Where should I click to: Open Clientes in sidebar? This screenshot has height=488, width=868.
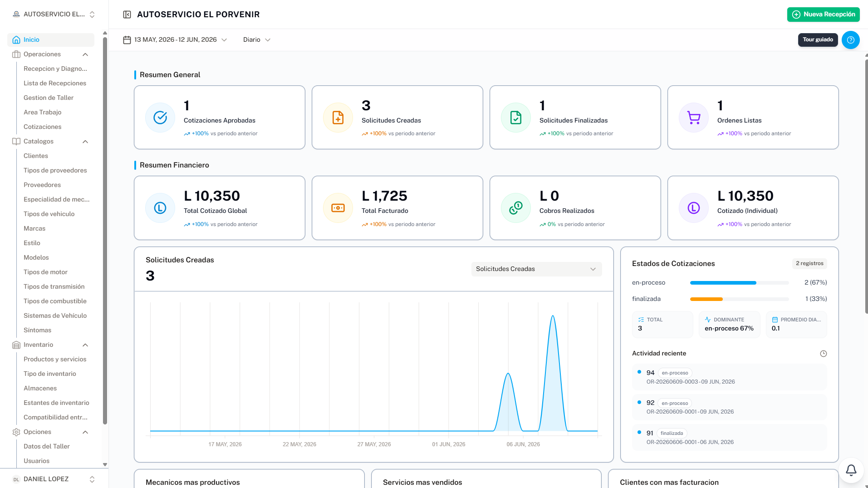[x=36, y=156]
